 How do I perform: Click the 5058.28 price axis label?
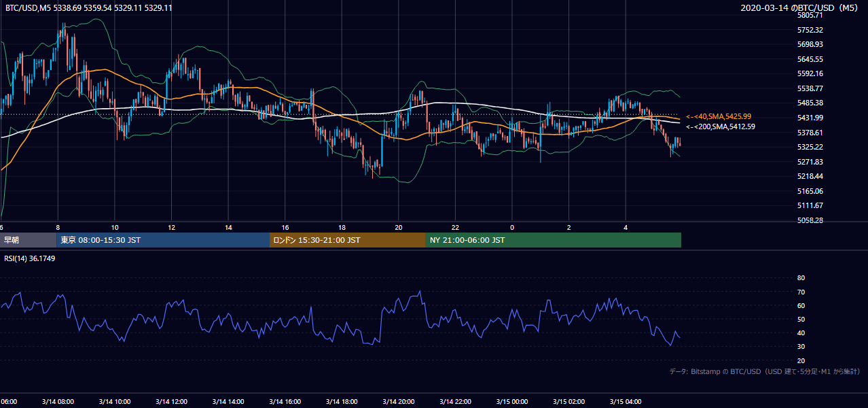click(810, 220)
